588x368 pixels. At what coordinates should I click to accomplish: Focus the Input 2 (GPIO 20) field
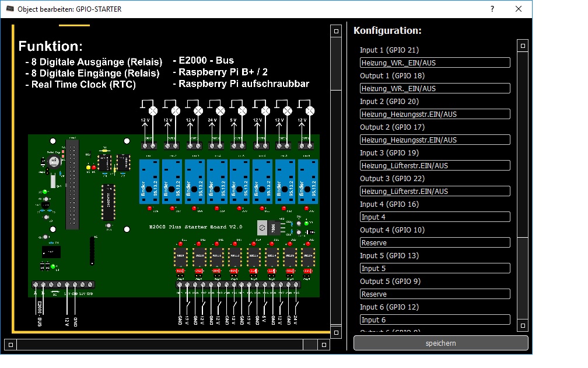pos(435,114)
